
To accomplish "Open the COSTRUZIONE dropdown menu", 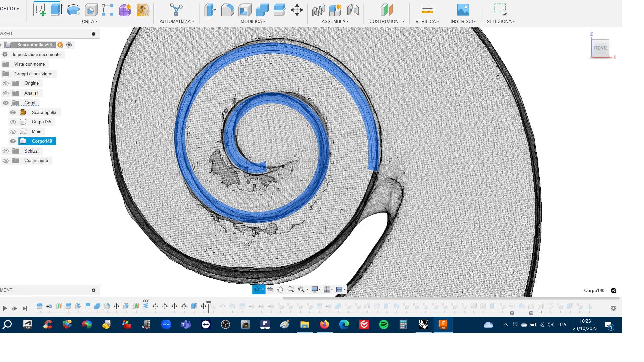I will 387,21.
